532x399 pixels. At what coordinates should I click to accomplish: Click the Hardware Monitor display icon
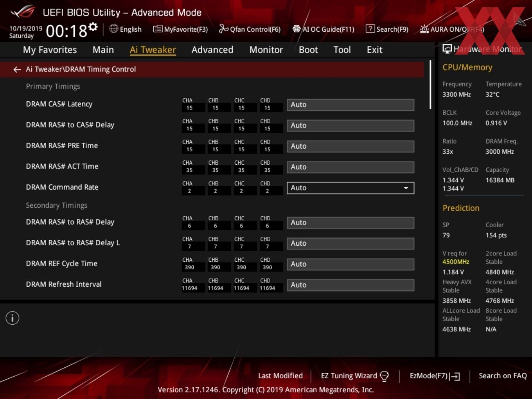pos(447,49)
